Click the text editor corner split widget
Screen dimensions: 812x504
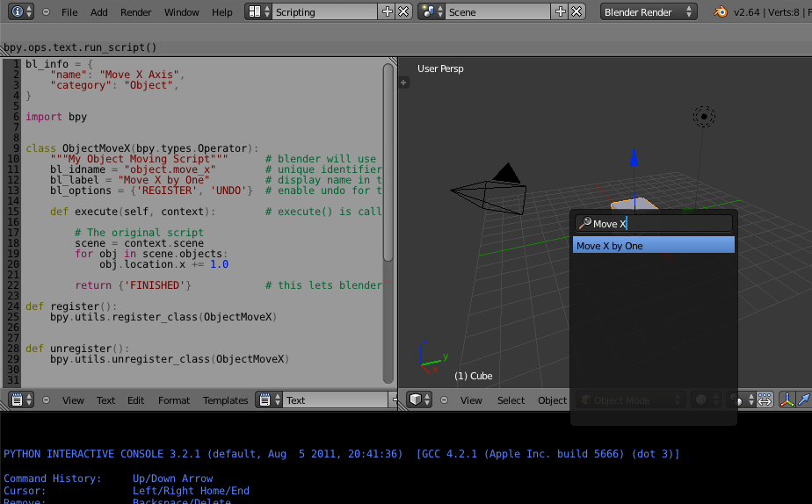[x=393, y=61]
